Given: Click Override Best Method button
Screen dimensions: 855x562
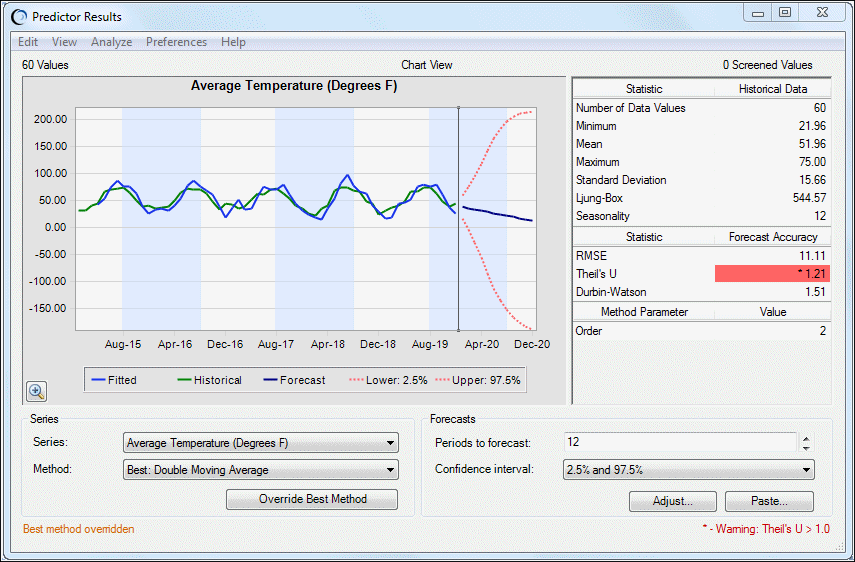Looking at the screenshot, I should click(x=312, y=499).
